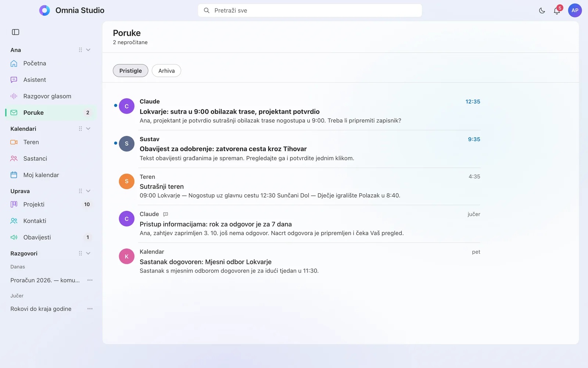Screen dimensions: 588x368
Task: Open message Lokvarje obilazak trase from Claude
Action: pyautogui.click(x=297, y=111)
